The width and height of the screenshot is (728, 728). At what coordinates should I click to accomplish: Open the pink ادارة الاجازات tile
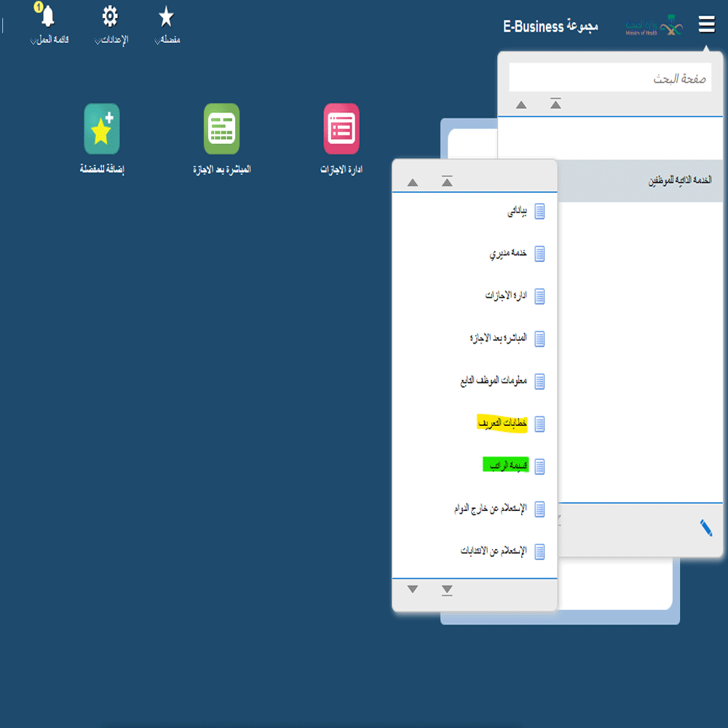[341, 129]
